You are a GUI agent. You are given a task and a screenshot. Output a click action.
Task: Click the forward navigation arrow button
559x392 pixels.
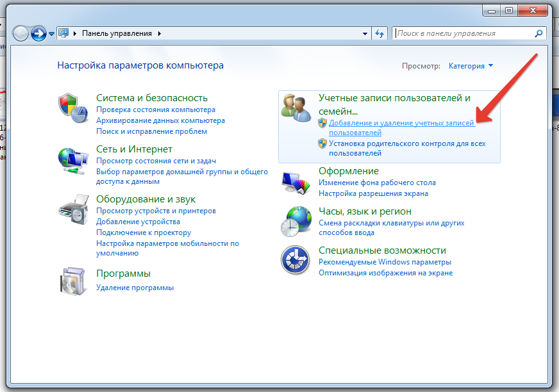(38, 33)
